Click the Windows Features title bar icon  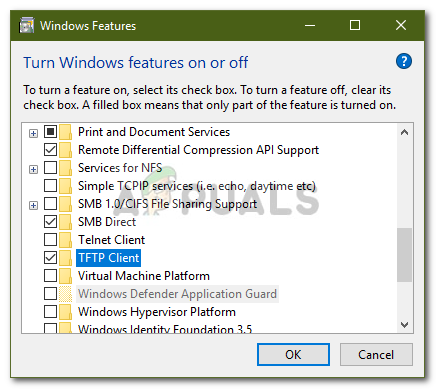pyautogui.click(x=27, y=26)
